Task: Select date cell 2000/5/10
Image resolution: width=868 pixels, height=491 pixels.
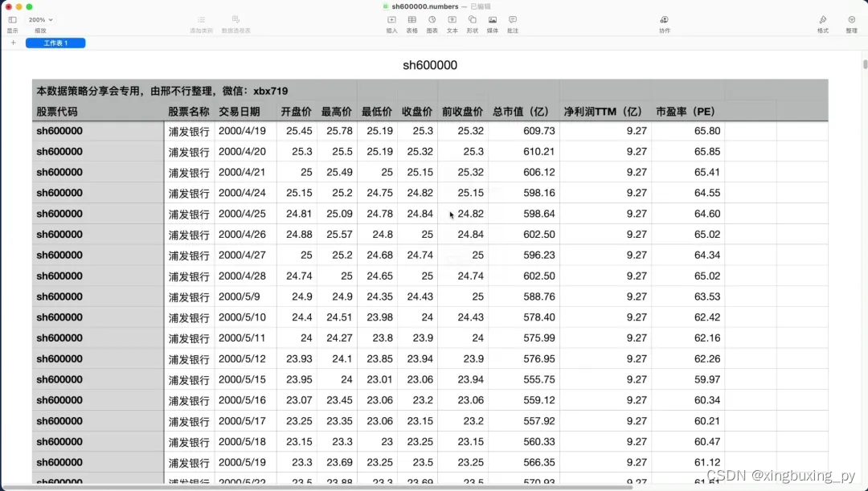Action: [245, 317]
